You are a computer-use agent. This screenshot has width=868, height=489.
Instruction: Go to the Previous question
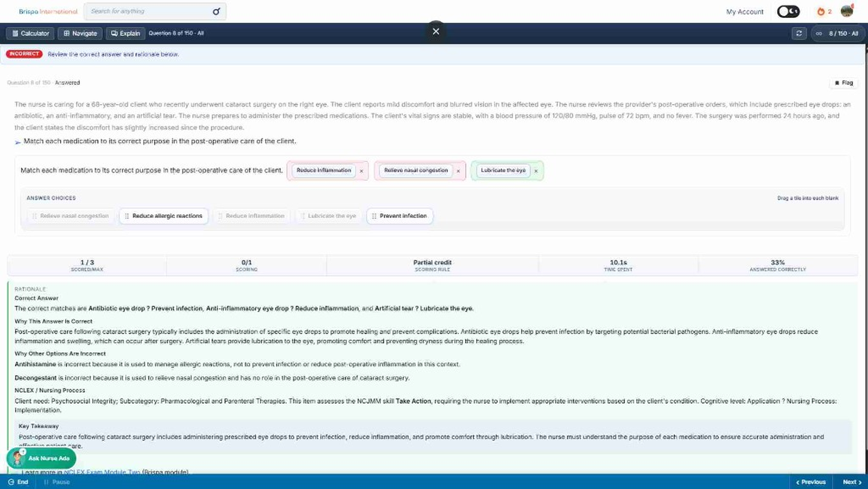pyautogui.click(x=811, y=482)
